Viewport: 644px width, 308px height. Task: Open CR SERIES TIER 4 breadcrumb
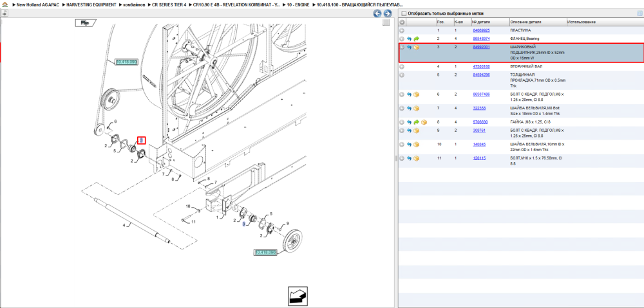[x=169, y=5]
